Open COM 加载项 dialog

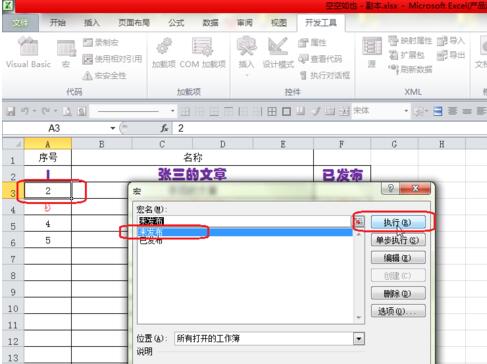[x=203, y=53]
